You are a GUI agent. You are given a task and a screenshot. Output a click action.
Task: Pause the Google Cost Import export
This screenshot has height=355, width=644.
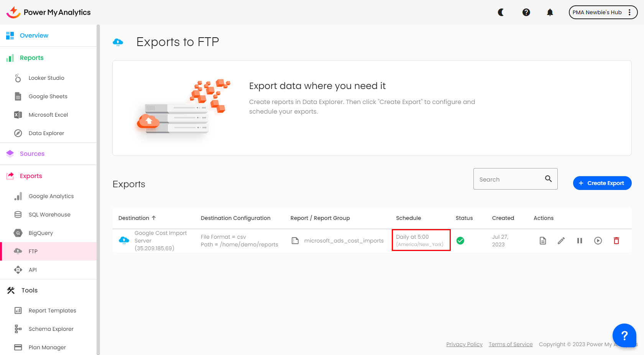[580, 241]
